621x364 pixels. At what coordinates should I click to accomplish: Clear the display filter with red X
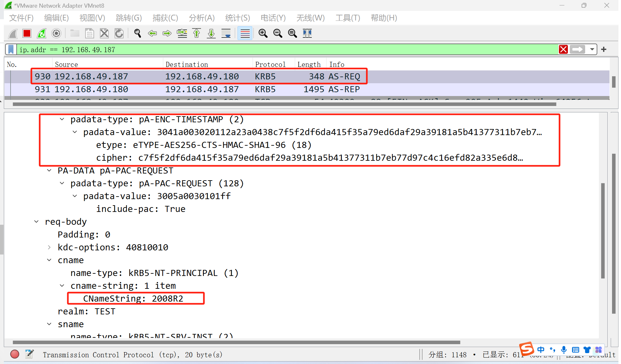(x=563, y=50)
